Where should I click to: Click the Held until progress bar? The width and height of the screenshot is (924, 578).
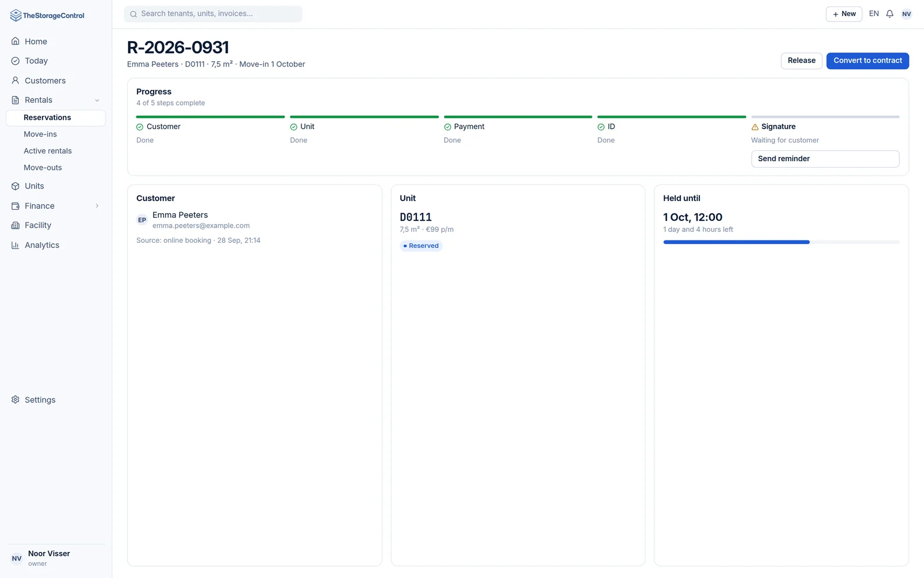coord(781,242)
